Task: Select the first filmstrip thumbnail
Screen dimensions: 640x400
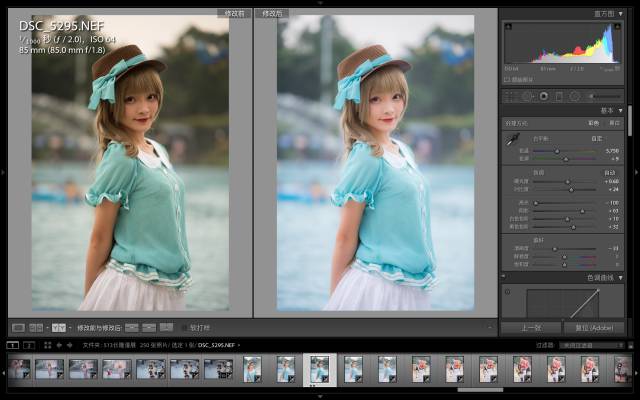Action: (19, 369)
